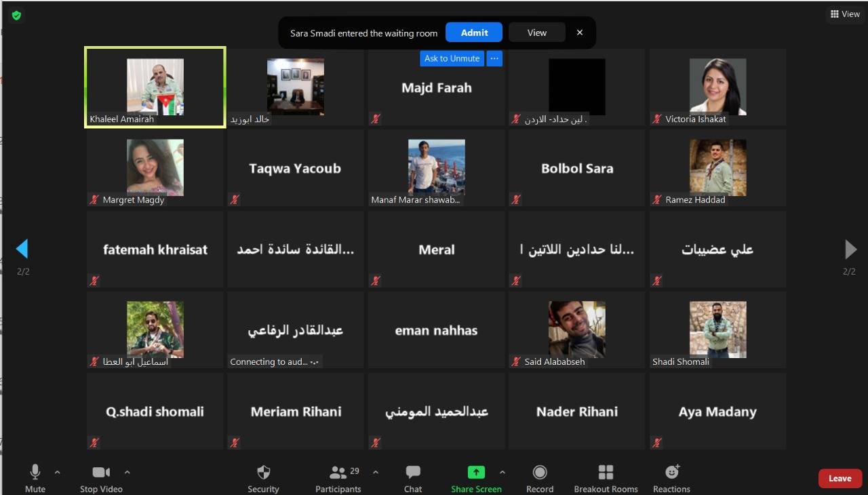Click the muted mic icon on Victoria Ishakat
This screenshot has width=868, height=495.
656,118
